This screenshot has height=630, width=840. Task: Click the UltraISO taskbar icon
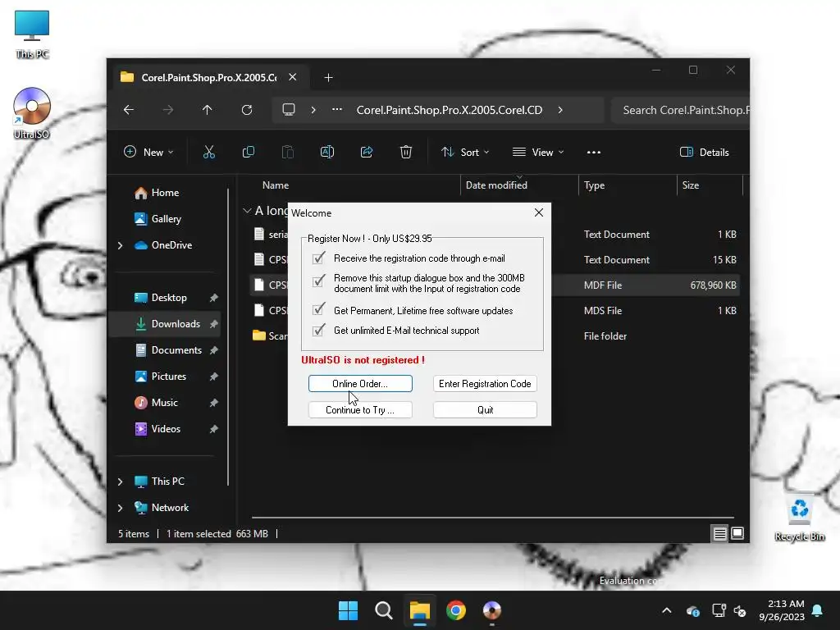tap(492, 610)
